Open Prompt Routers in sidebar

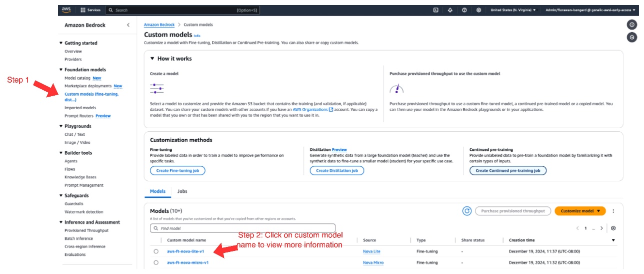[x=79, y=116]
